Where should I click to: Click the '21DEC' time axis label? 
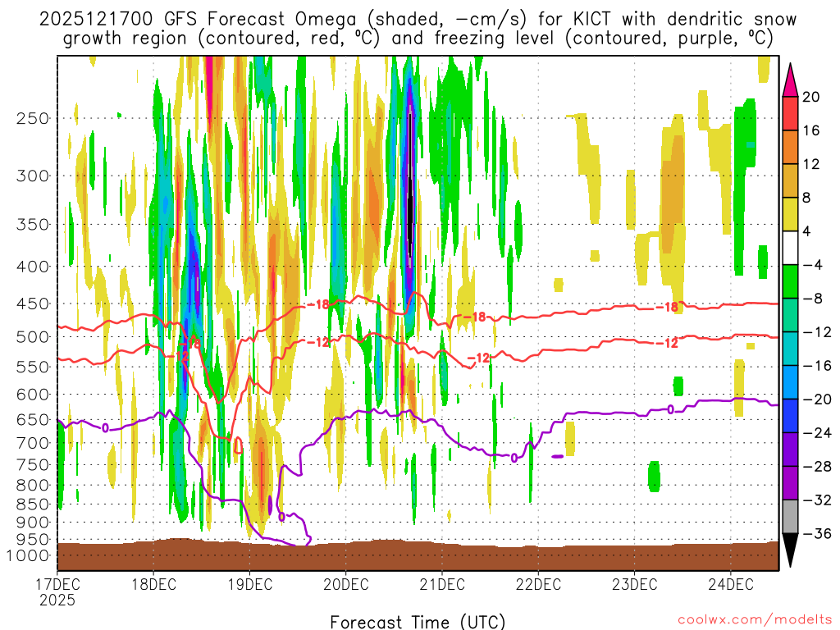[x=442, y=583]
